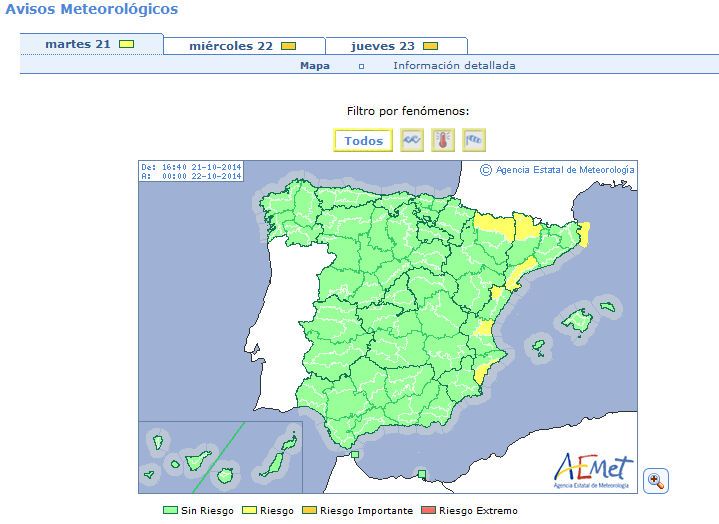Select Mallorca island on the map
Image resolution: width=719 pixels, height=524 pixels.
(577, 320)
